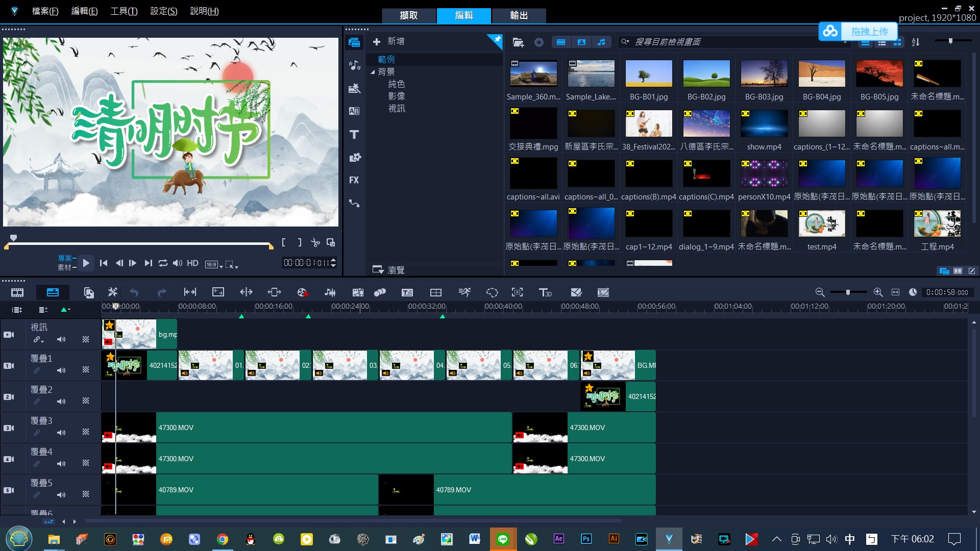980x551 pixels.
Task: Switch to Timeline view
Action: coord(53,292)
